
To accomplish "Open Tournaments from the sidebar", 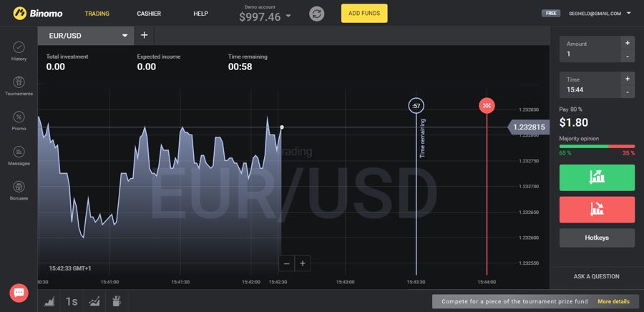I will coord(19,86).
